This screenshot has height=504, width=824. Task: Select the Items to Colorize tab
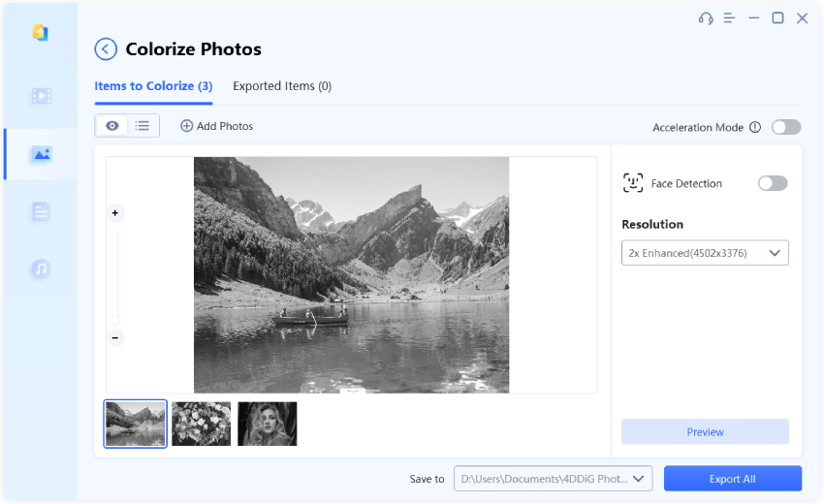coord(153,86)
